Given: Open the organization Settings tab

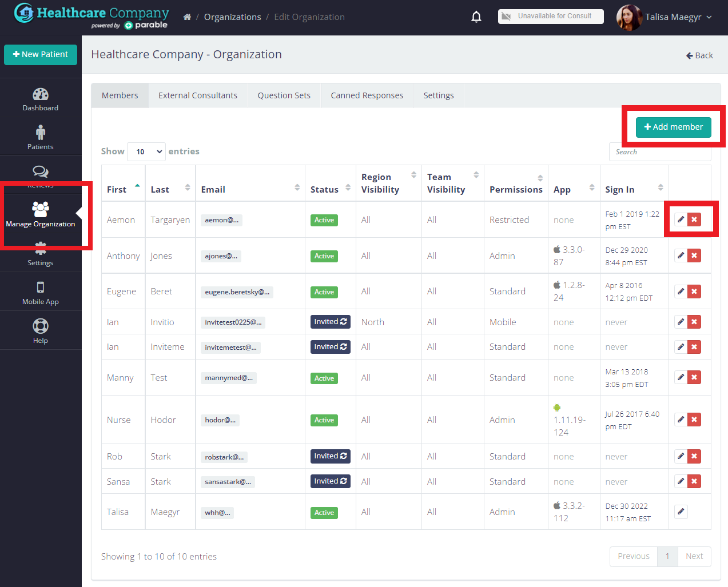Looking at the screenshot, I should [439, 95].
